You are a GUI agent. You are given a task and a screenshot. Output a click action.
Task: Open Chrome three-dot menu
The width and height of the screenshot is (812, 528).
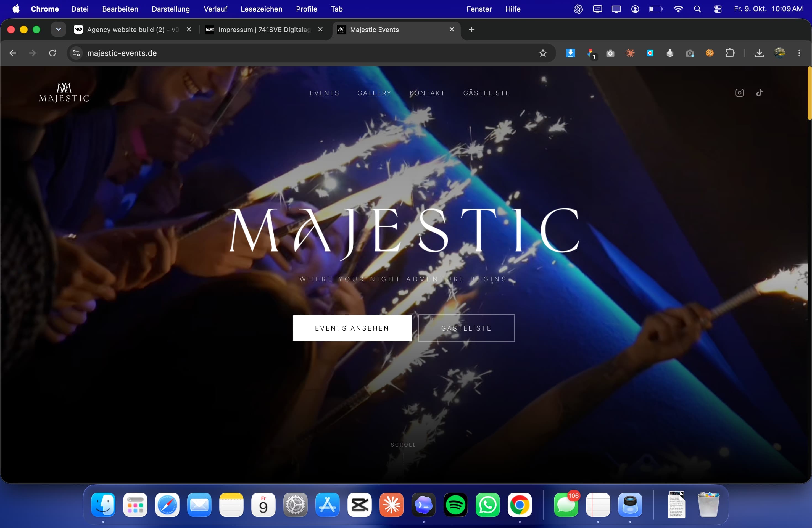click(799, 53)
